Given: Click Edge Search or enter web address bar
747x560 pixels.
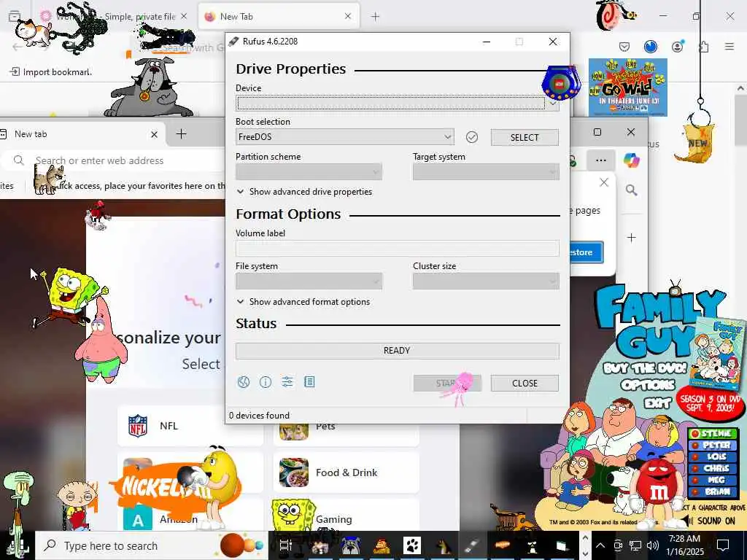Looking at the screenshot, I should 115,160.
